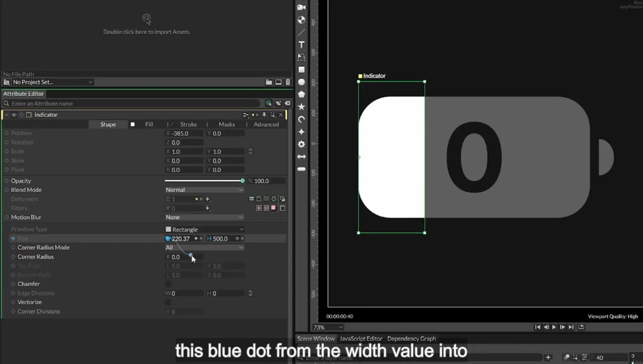Select the Rectangle shape tool
The width and height of the screenshot is (643, 364).
coord(301,70)
